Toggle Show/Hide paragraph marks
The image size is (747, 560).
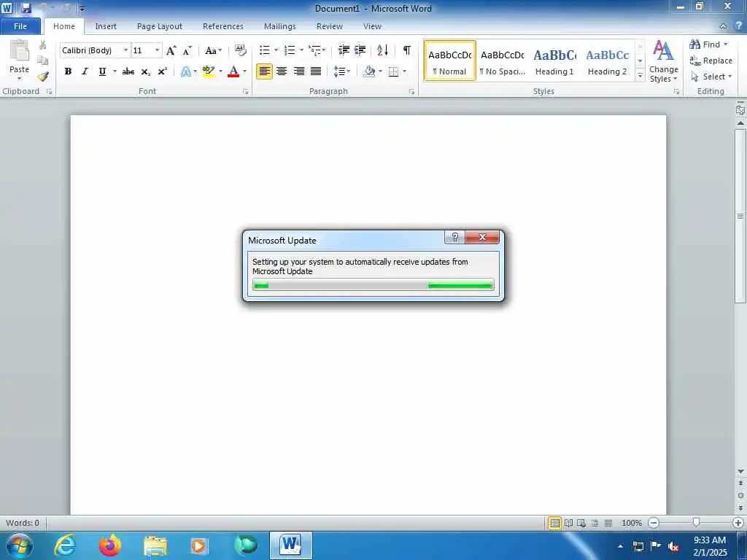pos(407,50)
